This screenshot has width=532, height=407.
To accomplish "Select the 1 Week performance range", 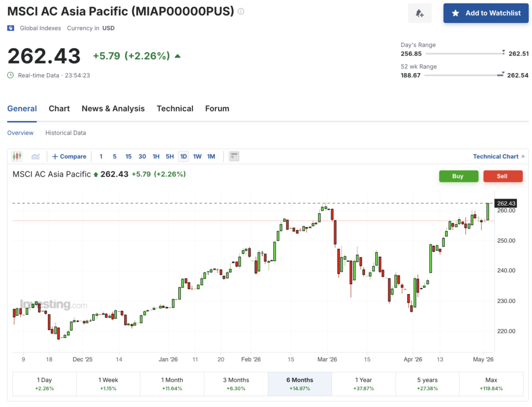I will click(x=108, y=384).
